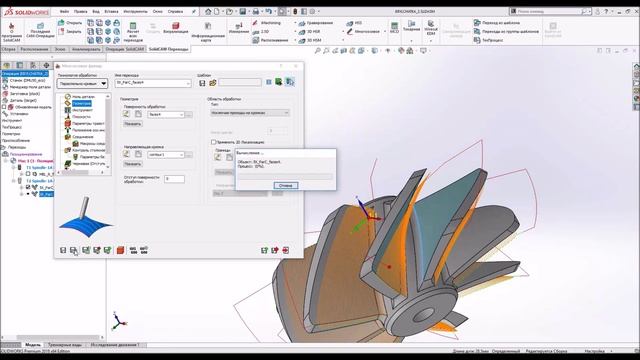Open the Токарная dropdown arrow
The width and height of the screenshot is (640, 360).
411,41
